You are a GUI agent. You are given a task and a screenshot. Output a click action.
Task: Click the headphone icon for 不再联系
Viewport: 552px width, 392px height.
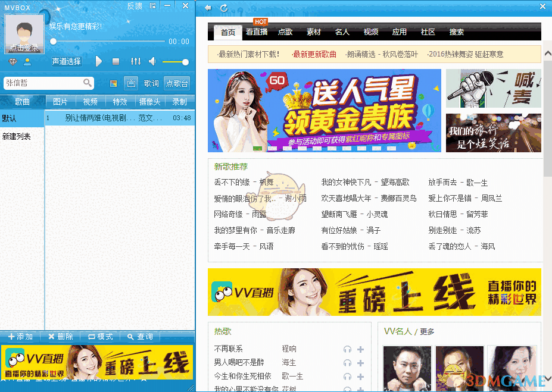point(347,349)
